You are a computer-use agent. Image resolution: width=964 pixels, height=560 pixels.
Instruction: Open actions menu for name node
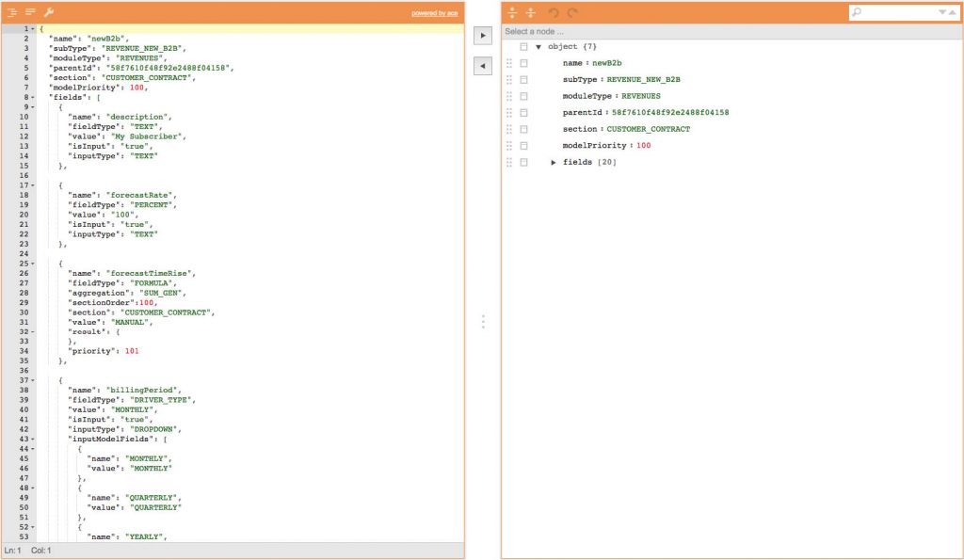pyautogui.click(x=523, y=63)
